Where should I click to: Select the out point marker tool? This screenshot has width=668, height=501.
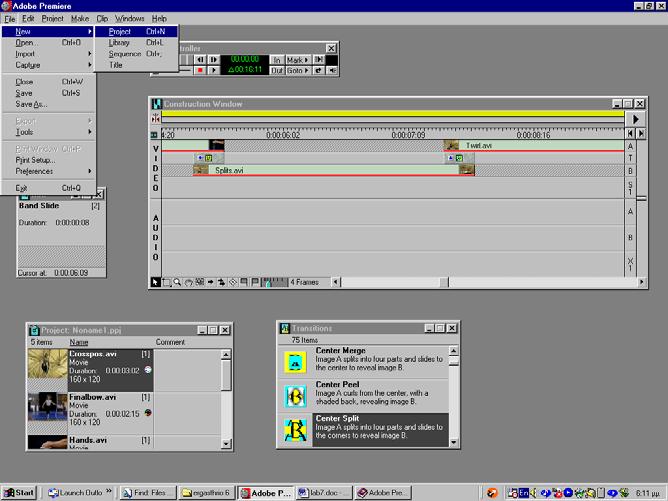point(255,282)
